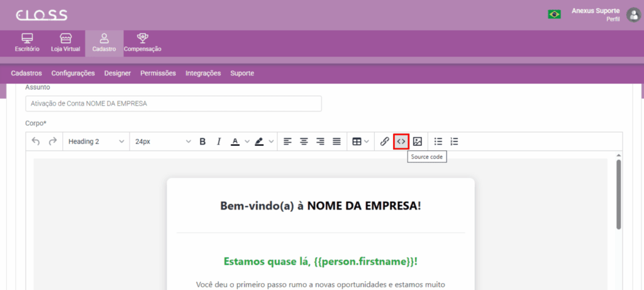The height and width of the screenshot is (290, 644).
Task: Toggle italic text formatting
Action: point(219,142)
